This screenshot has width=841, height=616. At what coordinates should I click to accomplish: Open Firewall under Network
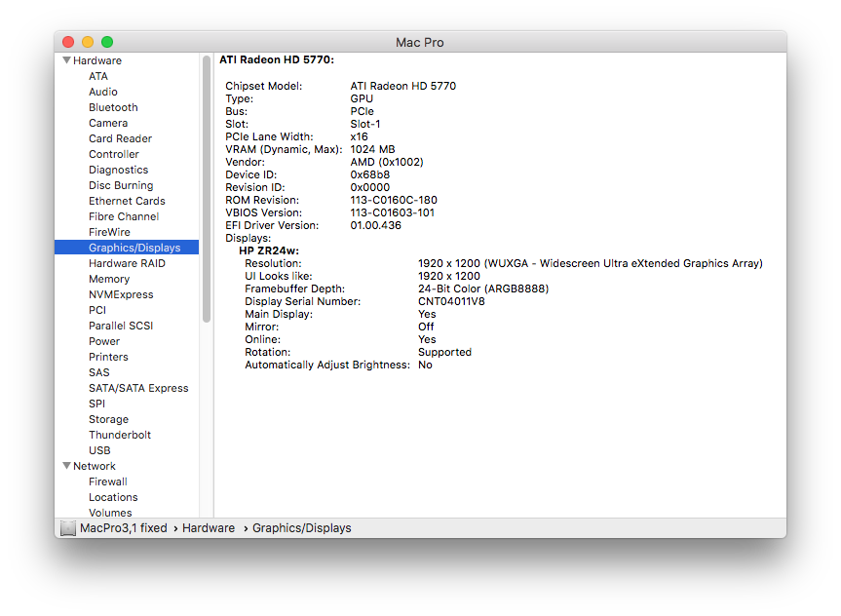(x=108, y=481)
